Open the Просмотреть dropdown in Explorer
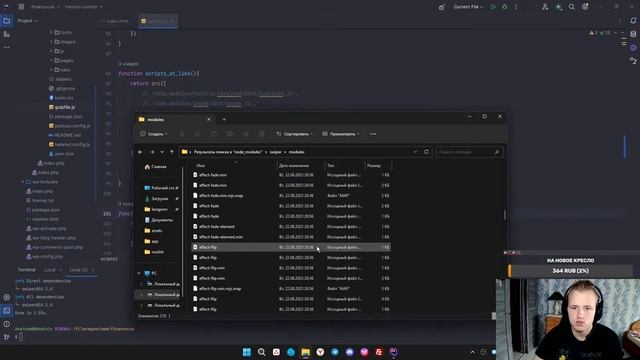Viewport: 640px width, 360px height. coord(341,134)
